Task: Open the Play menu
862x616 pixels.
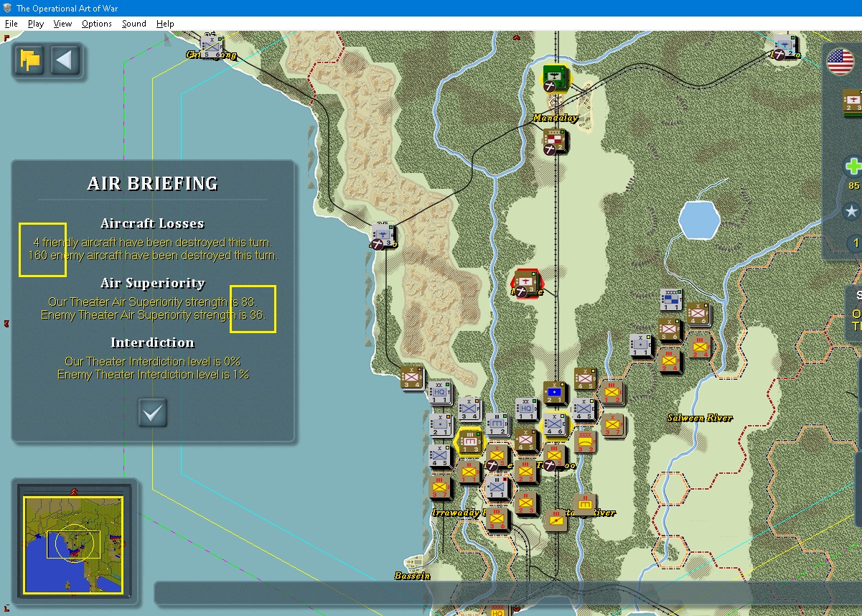Action: (x=36, y=24)
